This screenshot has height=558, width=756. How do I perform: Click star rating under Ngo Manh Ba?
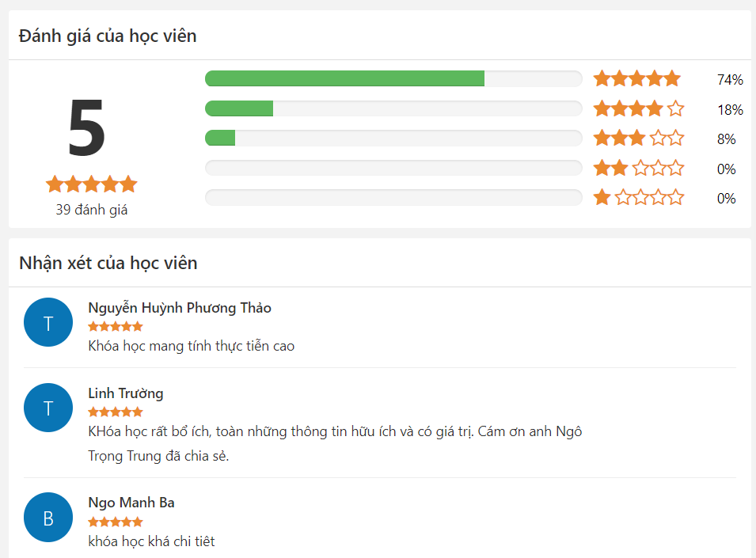tap(116, 522)
